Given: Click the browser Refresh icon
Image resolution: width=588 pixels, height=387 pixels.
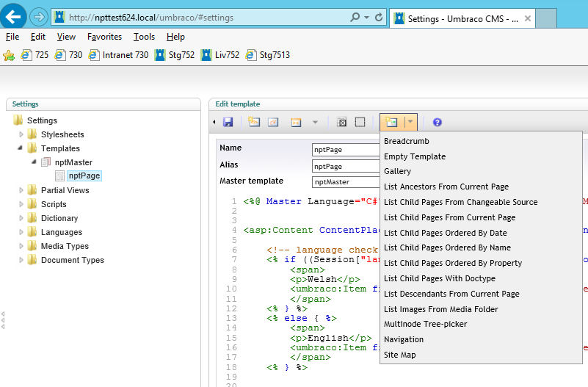Looking at the screenshot, I should click(379, 17).
